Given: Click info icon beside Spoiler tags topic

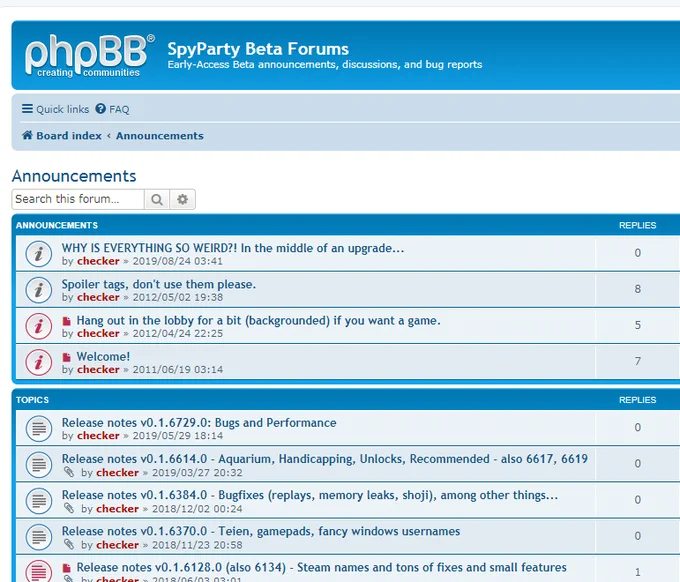Looking at the screenshot, I should 39,290.
